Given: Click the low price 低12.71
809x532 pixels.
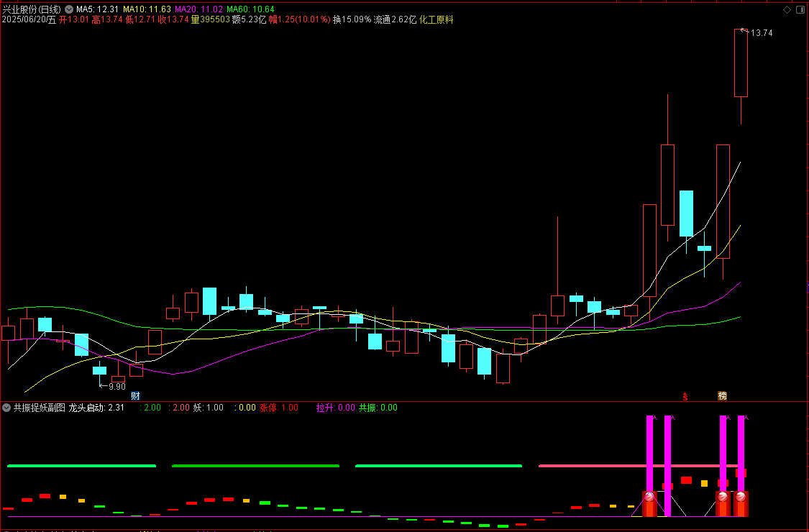Looking at the screenshot, I should (x=140, y=19).
